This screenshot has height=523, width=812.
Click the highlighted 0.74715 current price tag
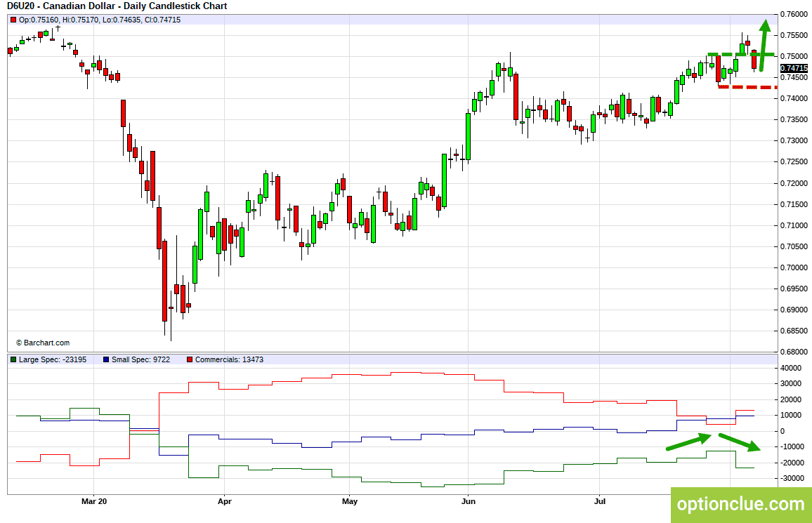point(794,68)
